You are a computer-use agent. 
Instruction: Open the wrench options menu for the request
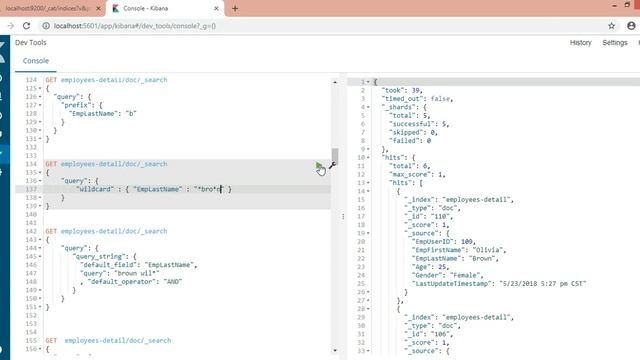(332, 165)
